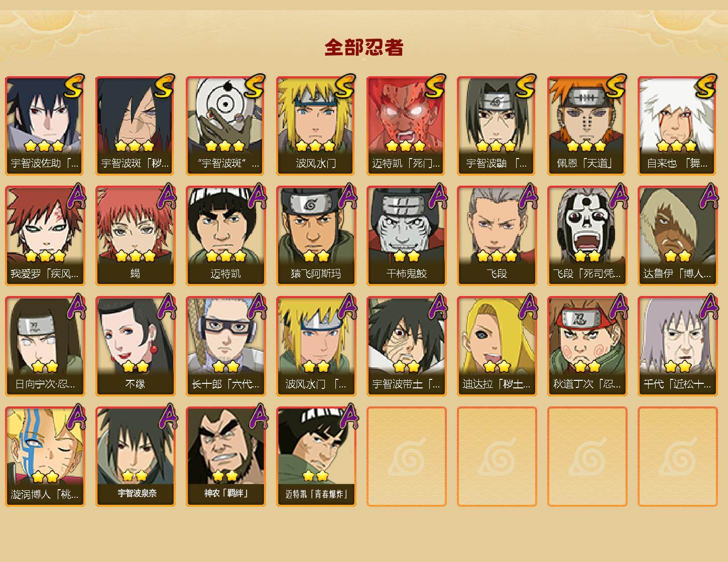This screenshot has width=728, height=562.
Task: Click A rank badge on 漩涡博人 card
Action: pyautogui.click(x=75, y=417)
